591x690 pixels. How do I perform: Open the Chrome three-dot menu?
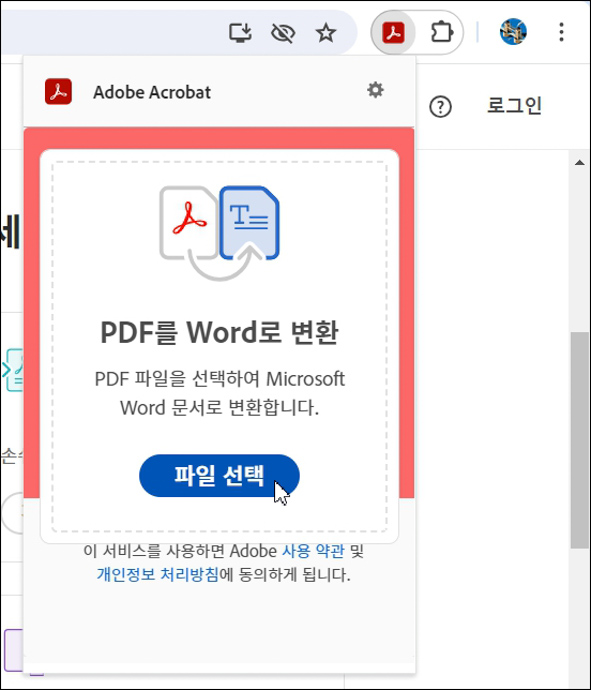561,33
